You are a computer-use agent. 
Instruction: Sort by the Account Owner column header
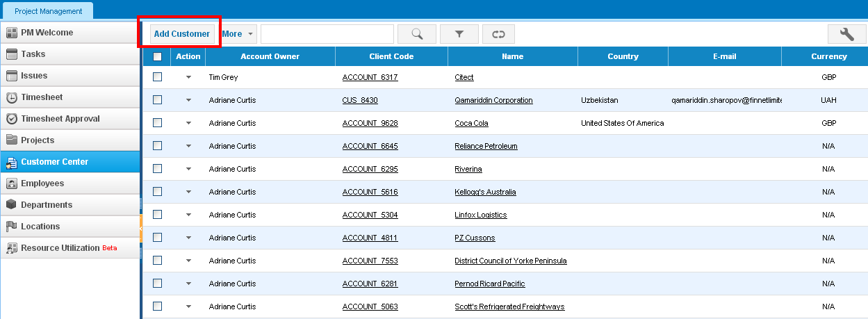270,56
